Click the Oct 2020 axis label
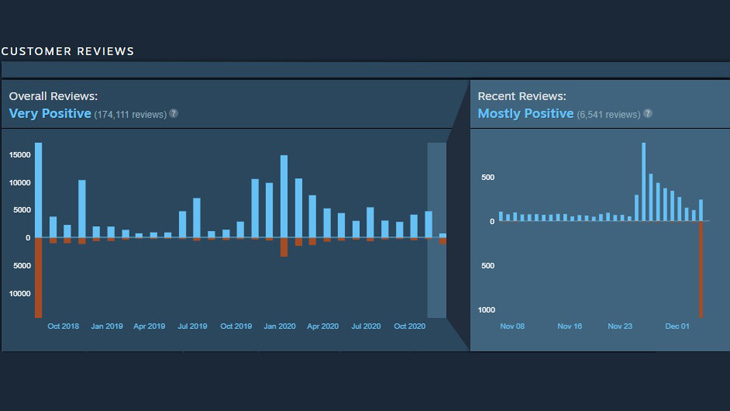This screenshot has width=730, height=411. pos(410,326)
